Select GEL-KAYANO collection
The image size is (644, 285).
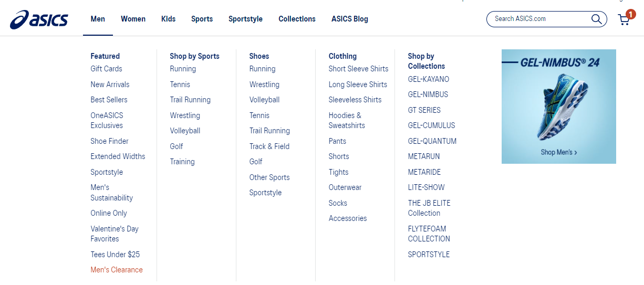[x=429, y=79]
